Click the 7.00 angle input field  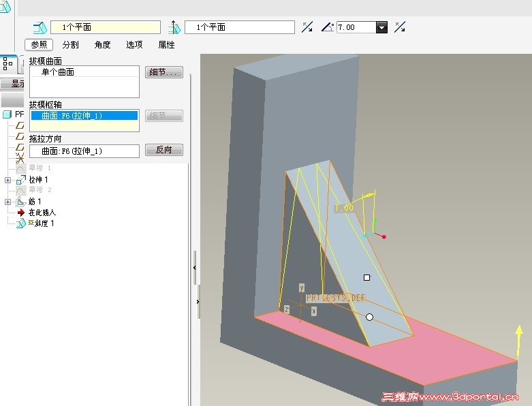[356, 27]
